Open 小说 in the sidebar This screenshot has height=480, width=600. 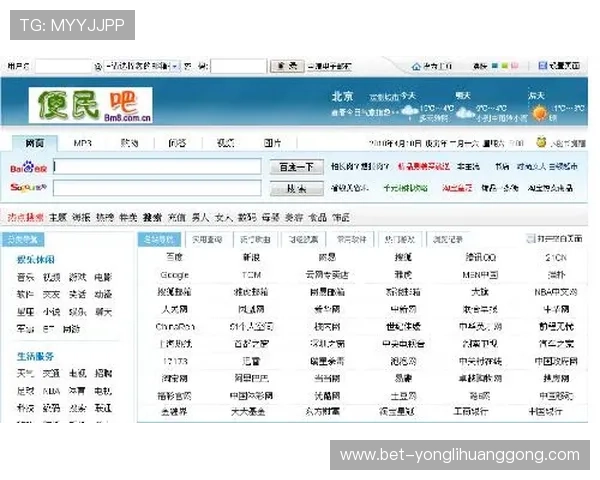pos(51,312)
